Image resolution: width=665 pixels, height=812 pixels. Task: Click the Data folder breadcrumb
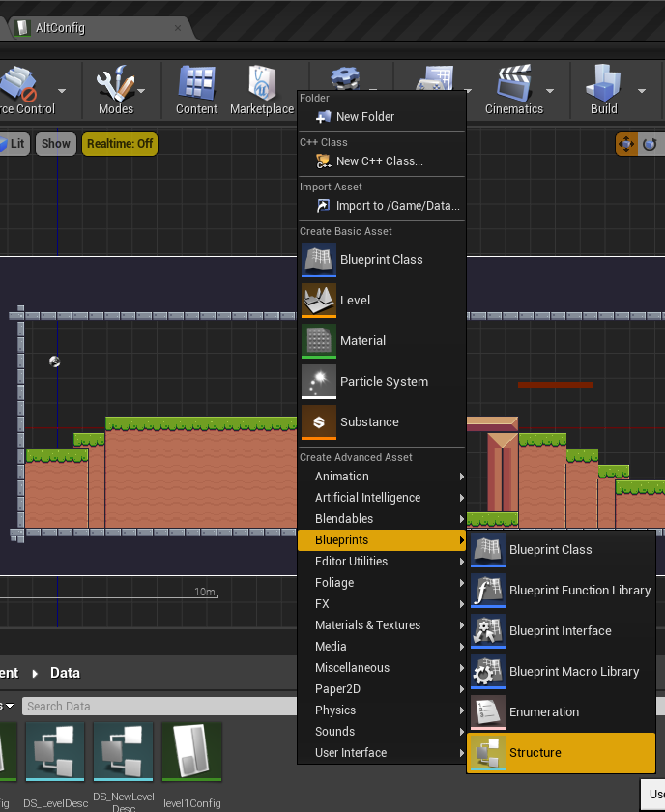[x=66, y=673]
